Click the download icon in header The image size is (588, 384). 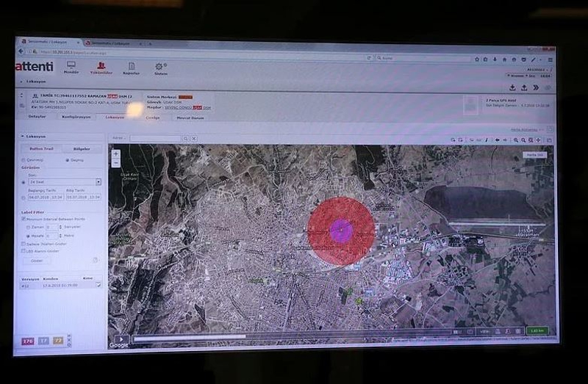[x=512, y=88]
